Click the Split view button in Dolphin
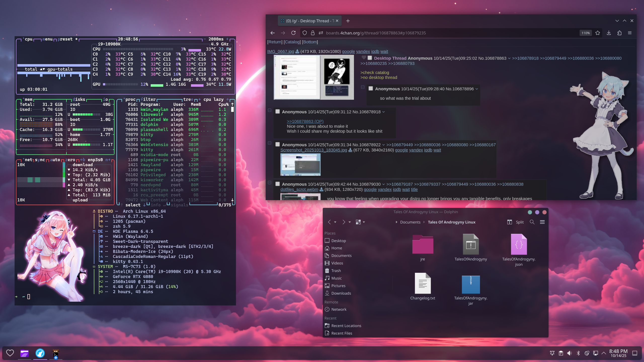Viewport: 644px width, 362px height. click(515, 222)
